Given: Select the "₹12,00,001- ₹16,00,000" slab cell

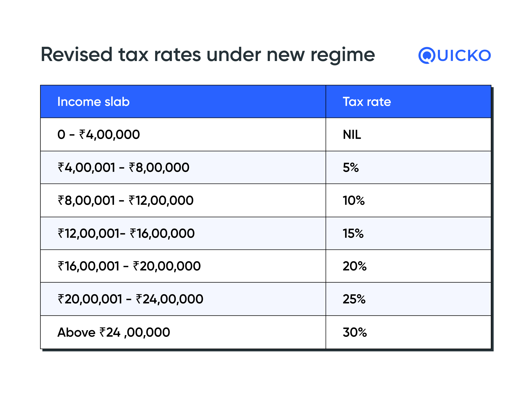Looking at the screenshot, I should pos(126,233).
